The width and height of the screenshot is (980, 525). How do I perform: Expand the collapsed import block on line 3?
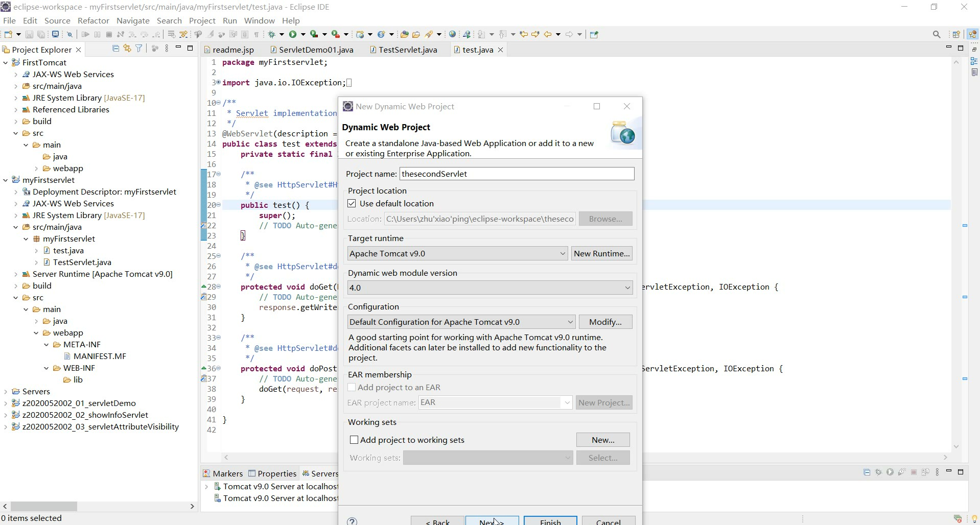click(x=218, y=82)
